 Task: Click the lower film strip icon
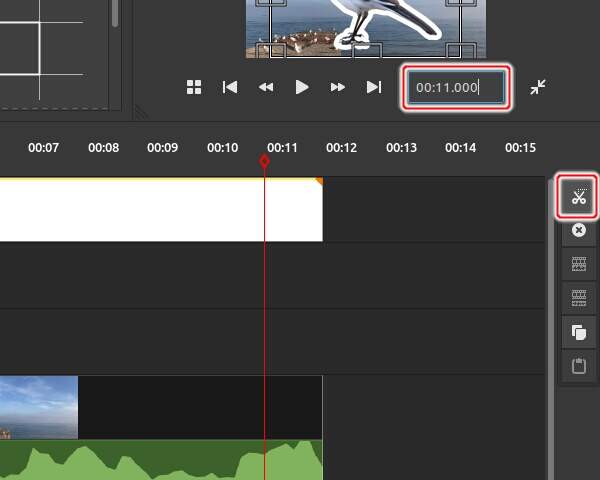click(578, 297)
